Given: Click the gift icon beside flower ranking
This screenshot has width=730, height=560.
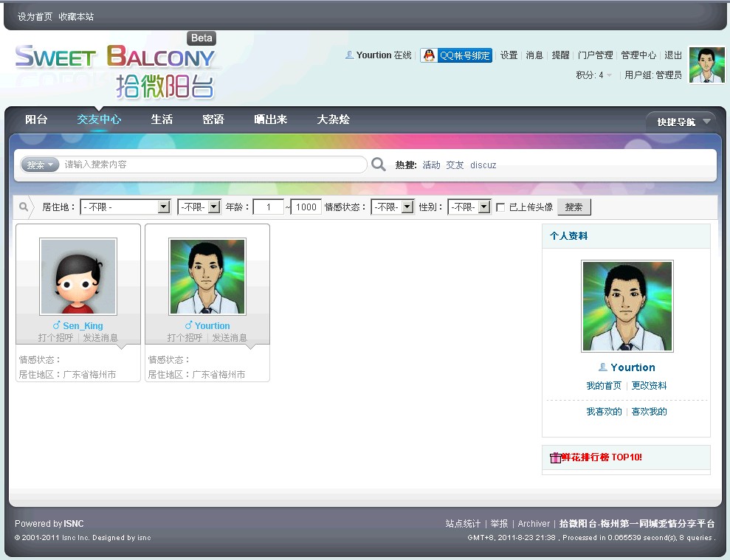Looking at the screenshot, I should [x=555, y=457].
